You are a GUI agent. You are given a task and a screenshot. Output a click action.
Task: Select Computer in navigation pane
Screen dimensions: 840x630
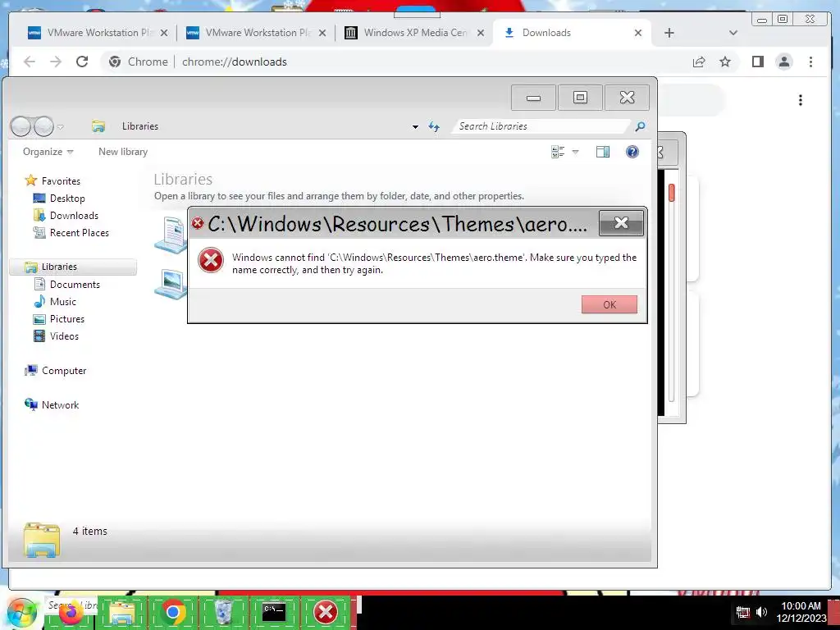coord(55,371)
